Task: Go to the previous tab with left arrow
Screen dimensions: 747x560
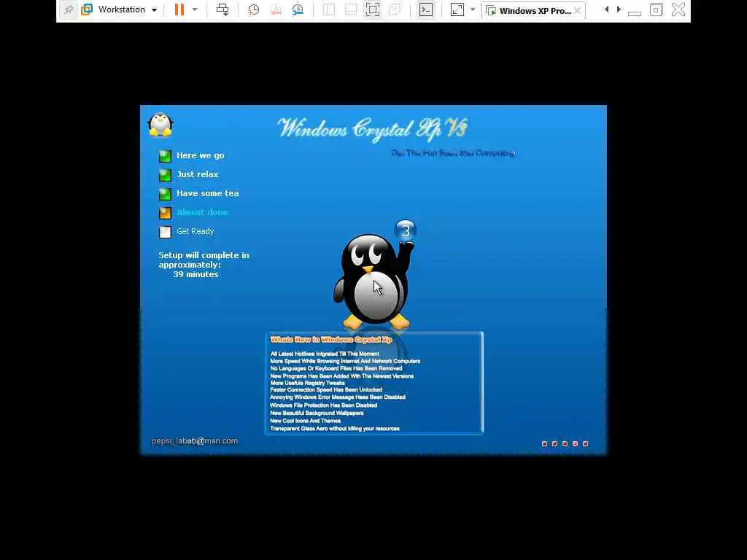Action: pos(606,9)
